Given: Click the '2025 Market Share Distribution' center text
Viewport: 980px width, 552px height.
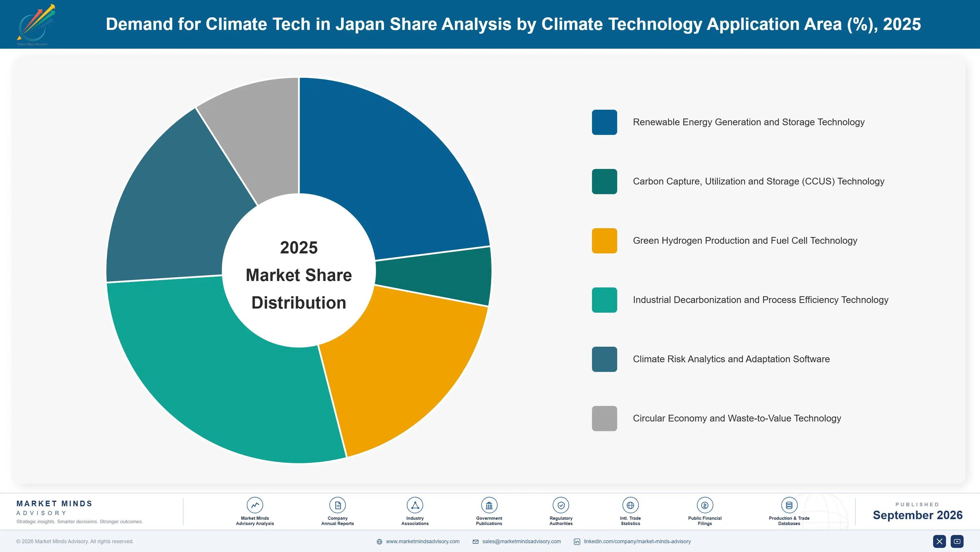Looking at the screenshot, I should tap(299, 275).
